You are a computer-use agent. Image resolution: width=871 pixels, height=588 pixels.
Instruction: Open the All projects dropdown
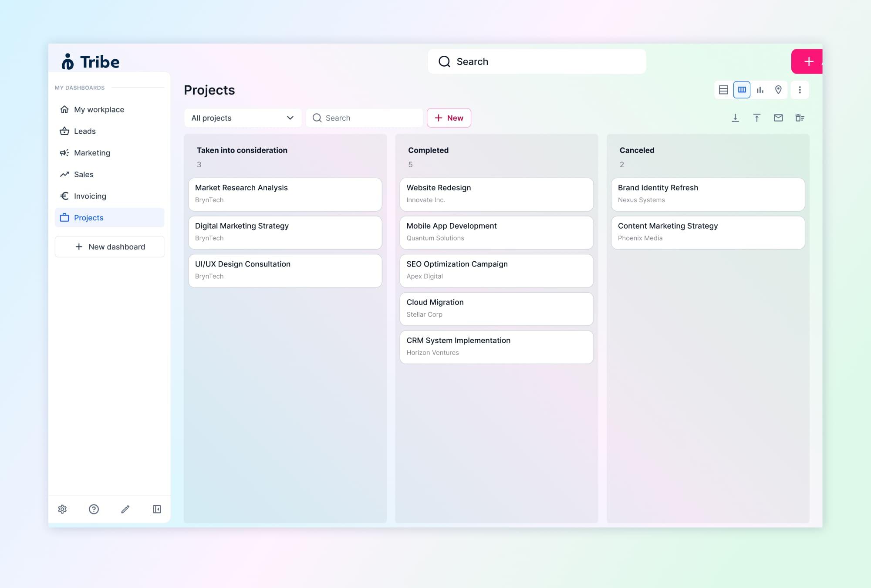pos(243,118)
